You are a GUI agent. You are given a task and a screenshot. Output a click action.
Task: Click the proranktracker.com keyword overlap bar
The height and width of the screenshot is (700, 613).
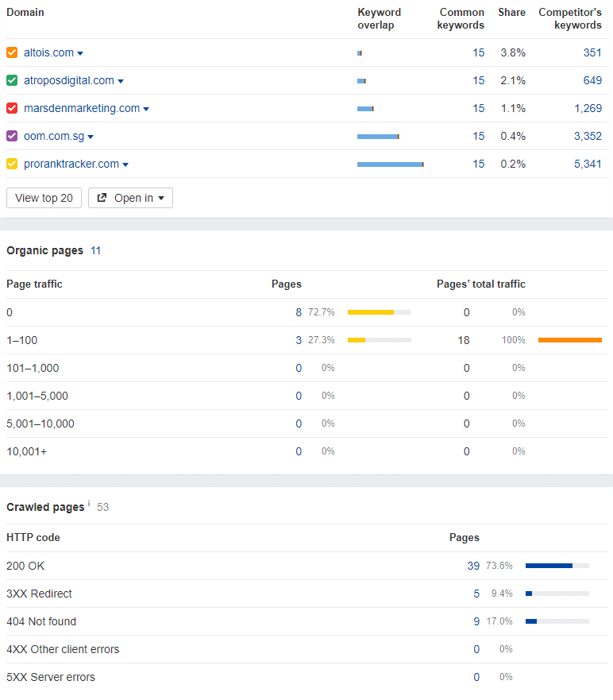click(391, 164)
